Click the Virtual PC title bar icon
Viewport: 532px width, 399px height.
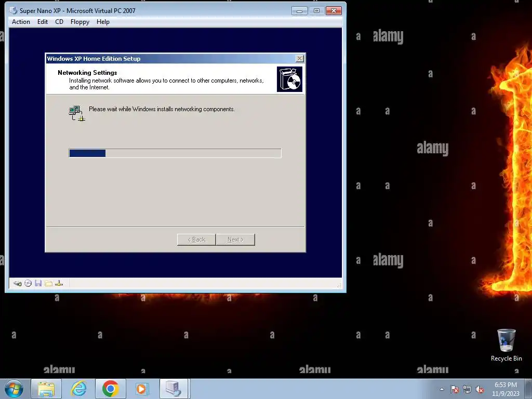tap(13, 10)
